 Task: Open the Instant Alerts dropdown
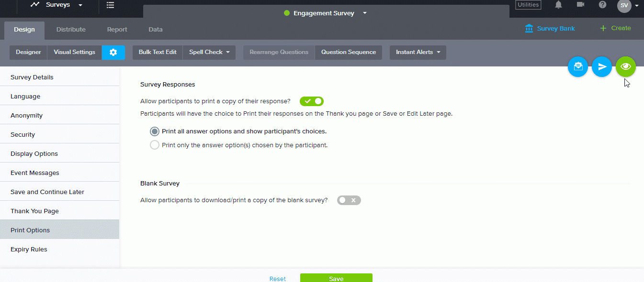tap(418, 53)
